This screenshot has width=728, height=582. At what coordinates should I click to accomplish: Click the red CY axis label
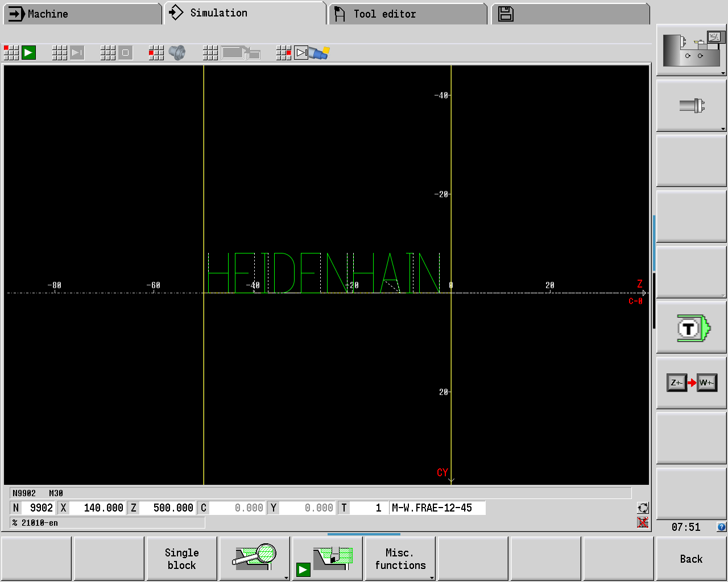[442, 472]
